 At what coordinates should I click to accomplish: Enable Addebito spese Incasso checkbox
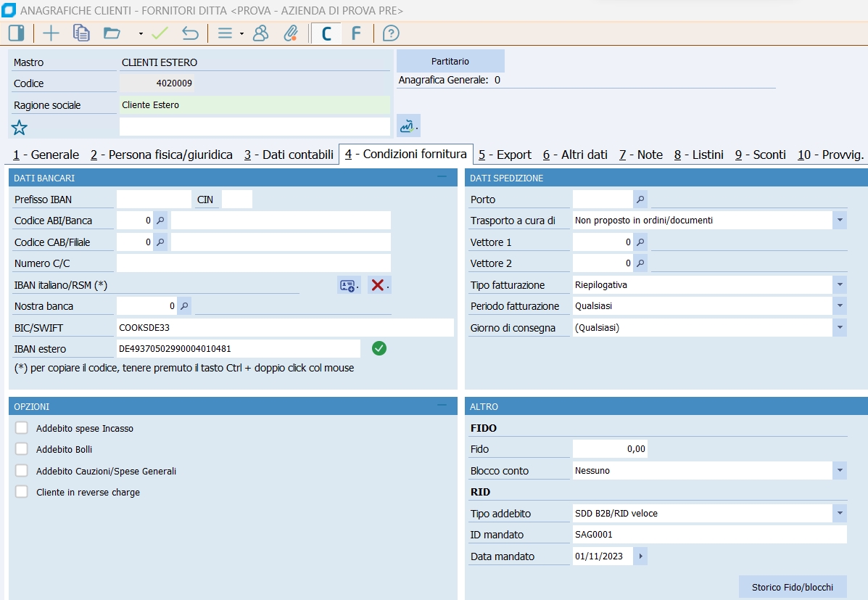[22, 428]
